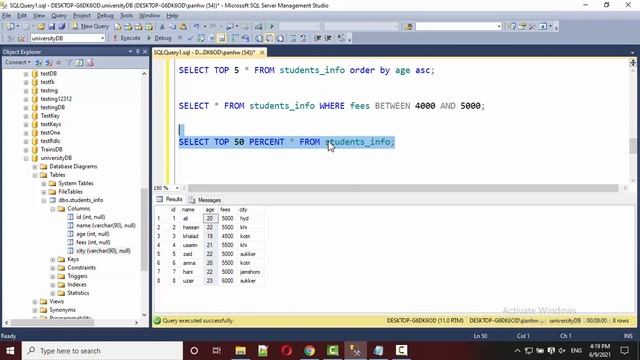Click the 'khalad' name cell in results
Screen dimensions: 640x360
click(x=190, y=236)
